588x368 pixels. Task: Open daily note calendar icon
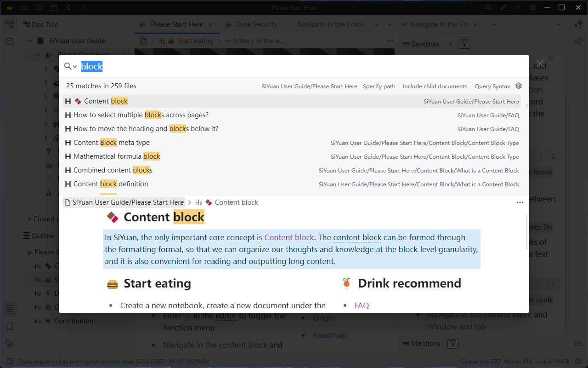pos(54,7)
